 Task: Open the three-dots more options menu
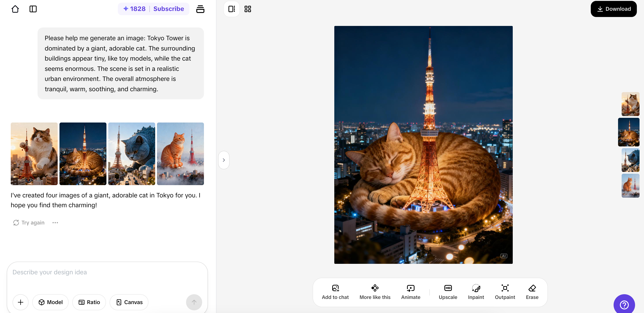click(55, 222)
